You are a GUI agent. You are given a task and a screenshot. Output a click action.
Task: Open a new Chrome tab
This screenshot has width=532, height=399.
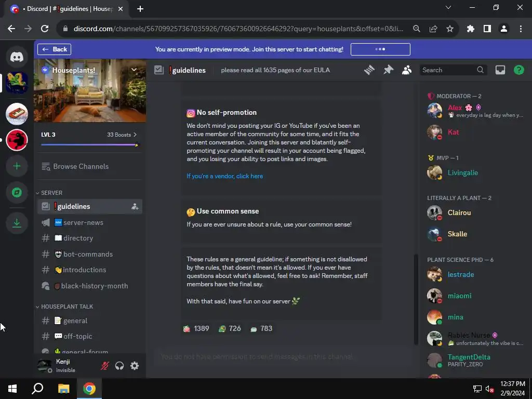coord(140,9)
